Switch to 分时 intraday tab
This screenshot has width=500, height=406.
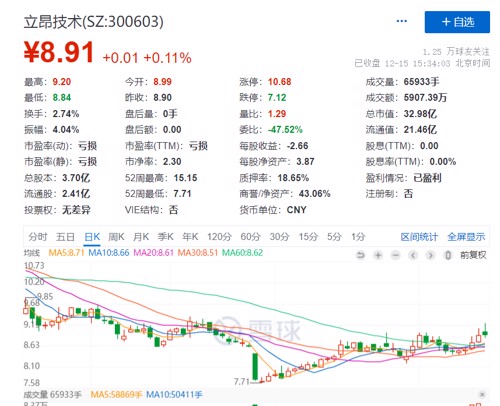38,237
